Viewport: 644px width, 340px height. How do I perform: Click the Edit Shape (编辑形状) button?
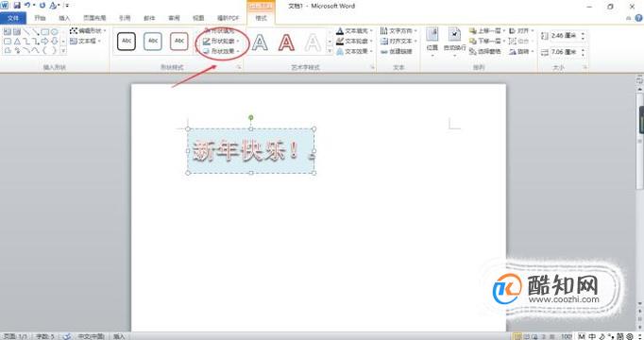88,31
